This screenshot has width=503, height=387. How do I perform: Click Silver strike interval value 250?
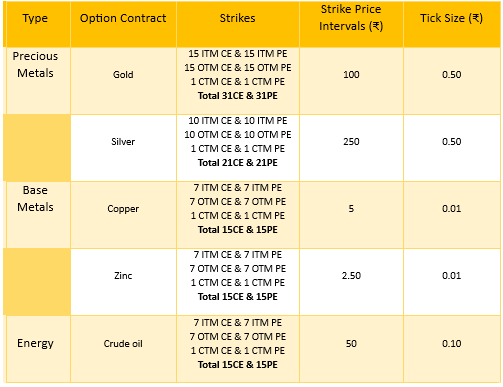tap(351, 142)
